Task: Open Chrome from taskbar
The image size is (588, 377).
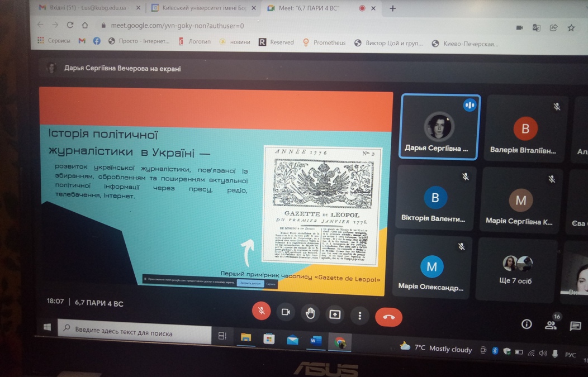Action: pyautogui.click(x=340, y=342)
